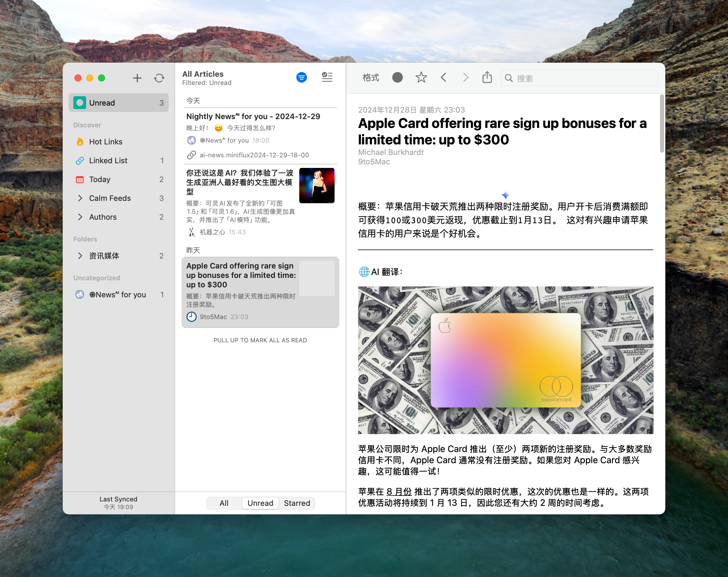The image size is (728, 577).
Task: Click the green Unread icon in sidebar
Action: [x=80, y=103]
